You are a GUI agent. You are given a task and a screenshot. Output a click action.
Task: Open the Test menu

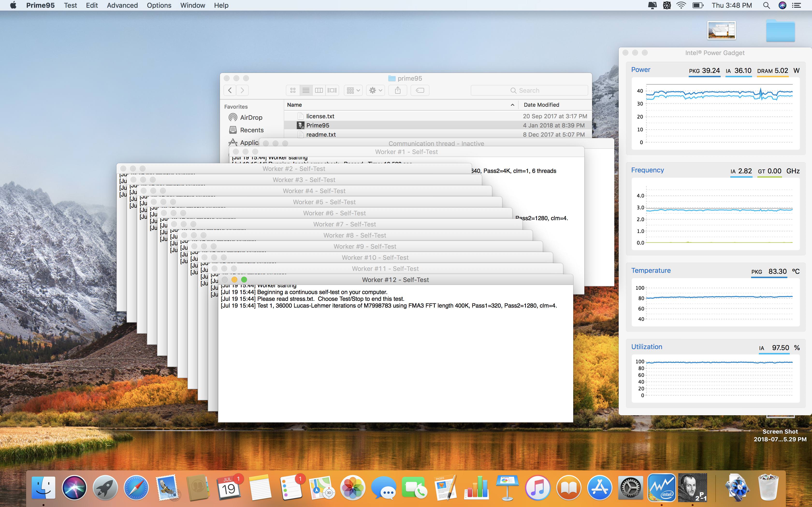coord(71,5)
